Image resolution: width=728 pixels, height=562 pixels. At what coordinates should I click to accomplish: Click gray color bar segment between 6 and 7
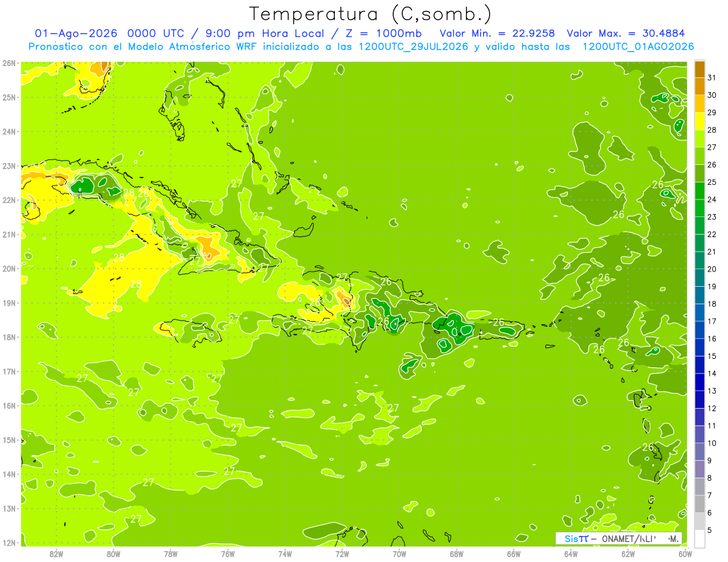tap(699, 504)
